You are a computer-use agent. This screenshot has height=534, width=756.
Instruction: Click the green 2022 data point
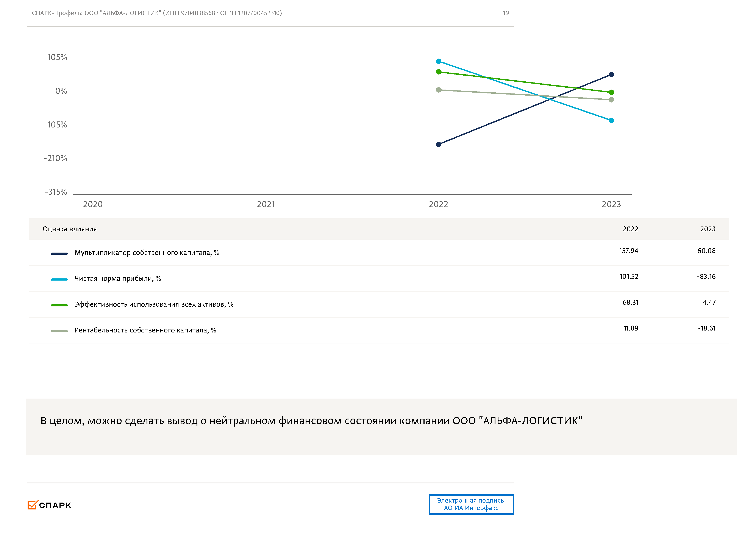point(439,72)
